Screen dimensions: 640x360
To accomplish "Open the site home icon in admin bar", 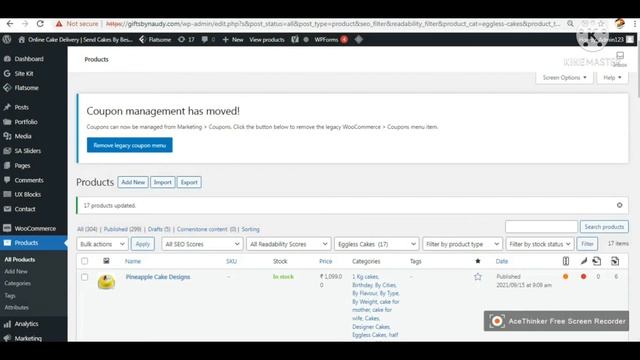I will click(x=22, y=40).
